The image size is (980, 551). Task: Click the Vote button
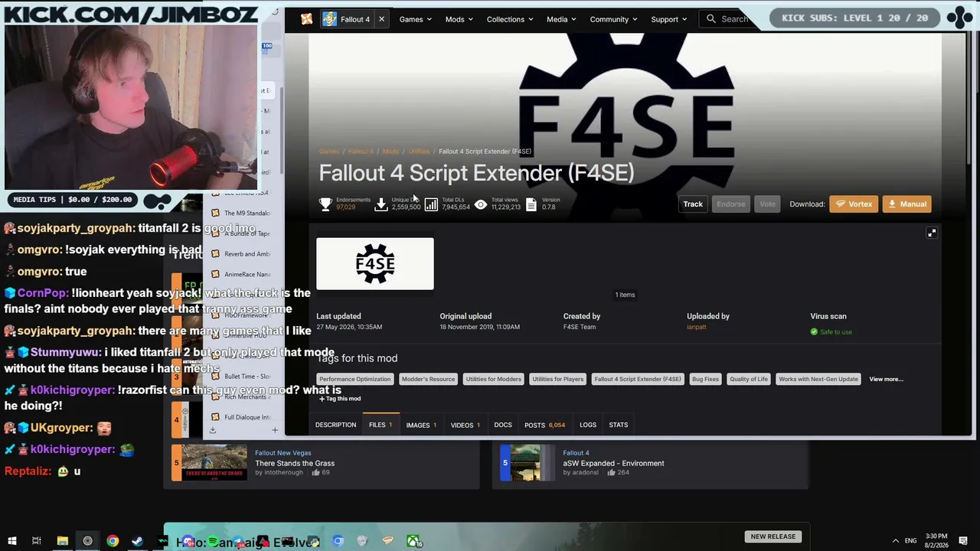click(767, 204)
